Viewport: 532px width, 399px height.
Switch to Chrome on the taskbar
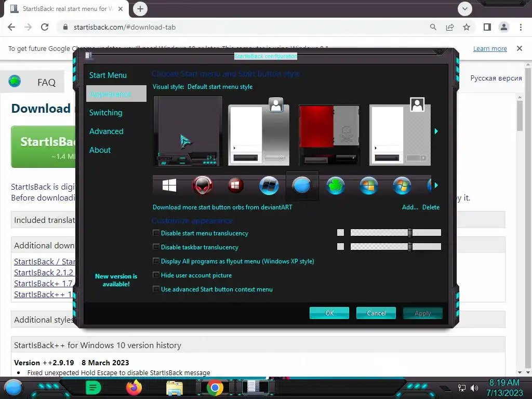[215, 388]
